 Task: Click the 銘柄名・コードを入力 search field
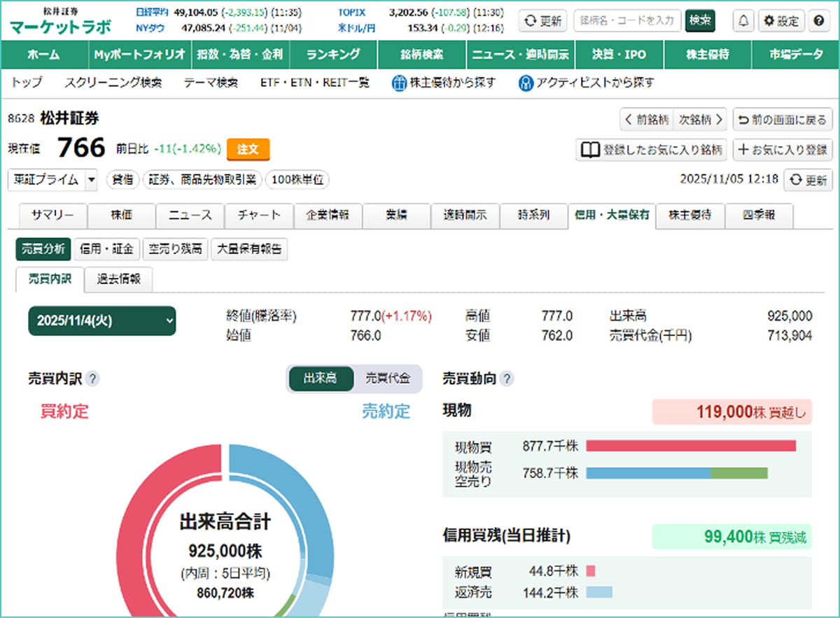(627, 21)
